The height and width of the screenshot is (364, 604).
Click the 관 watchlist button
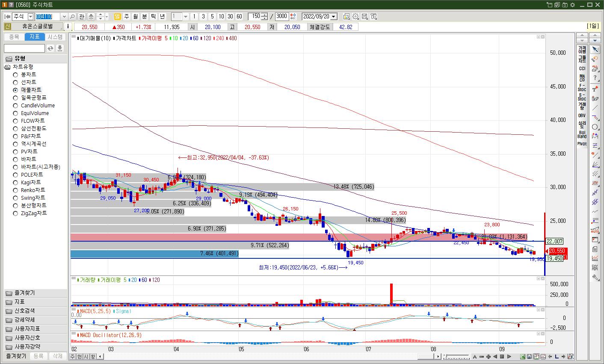pyautogui.click(x=82, y=17)
